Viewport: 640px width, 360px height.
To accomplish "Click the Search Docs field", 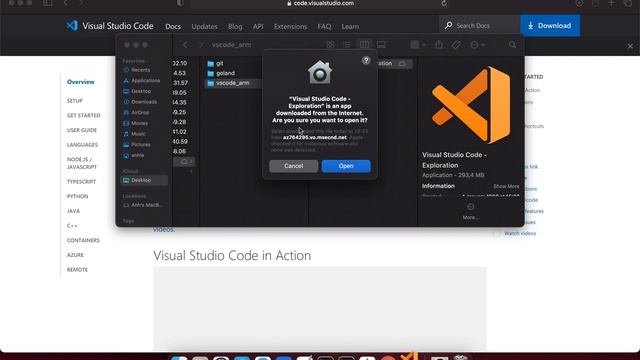I will pyautogui.click(x=479, y=25).
